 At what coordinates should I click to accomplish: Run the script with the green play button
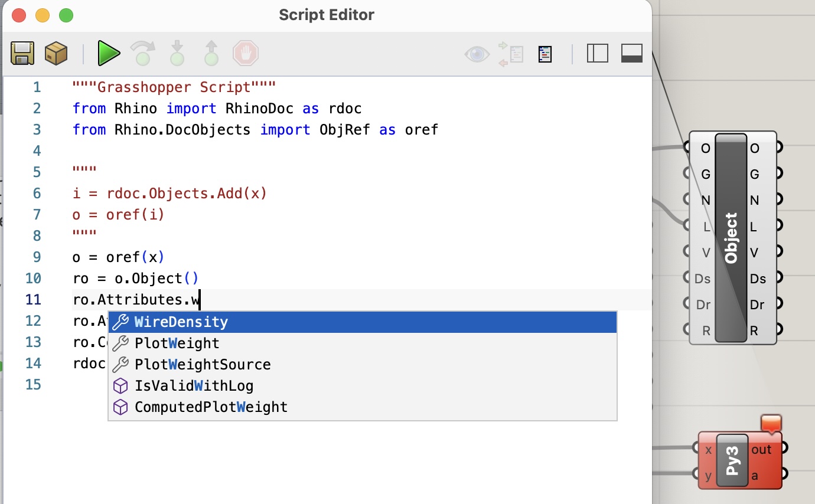(109, 54)
